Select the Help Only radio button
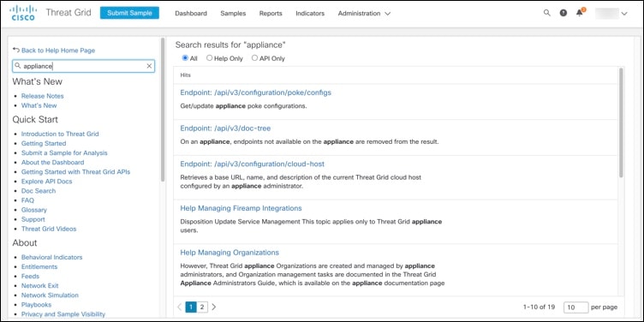This screenshot has width=644, height=322. tap(210, 58)
